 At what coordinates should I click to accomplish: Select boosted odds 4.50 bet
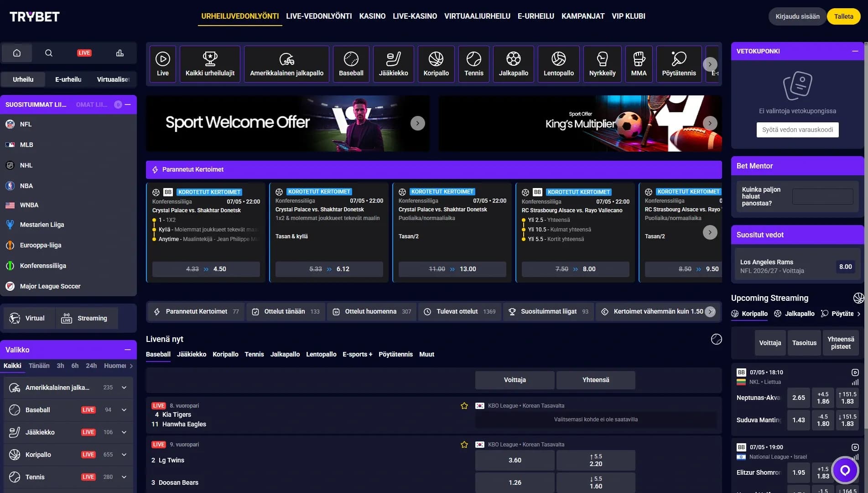(206, 269)
